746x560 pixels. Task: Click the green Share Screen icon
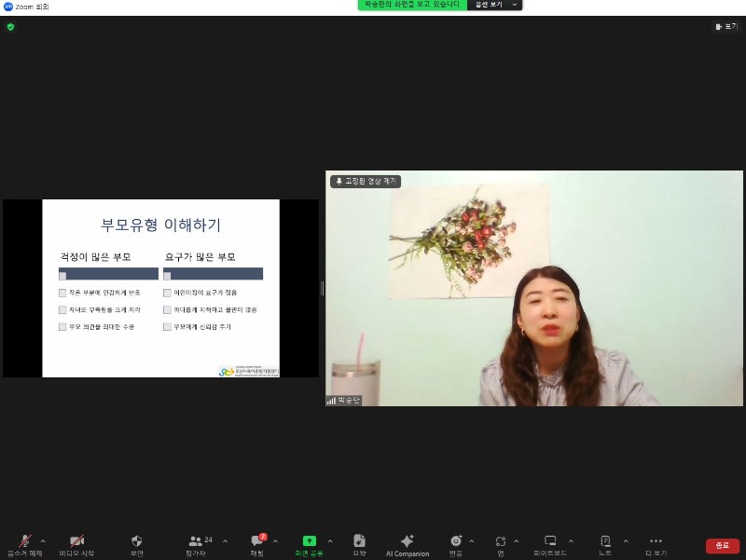pos(309,541)
